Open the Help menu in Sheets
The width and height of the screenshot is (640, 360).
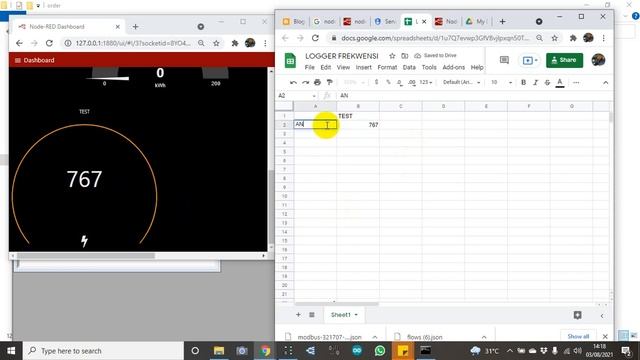477,67
